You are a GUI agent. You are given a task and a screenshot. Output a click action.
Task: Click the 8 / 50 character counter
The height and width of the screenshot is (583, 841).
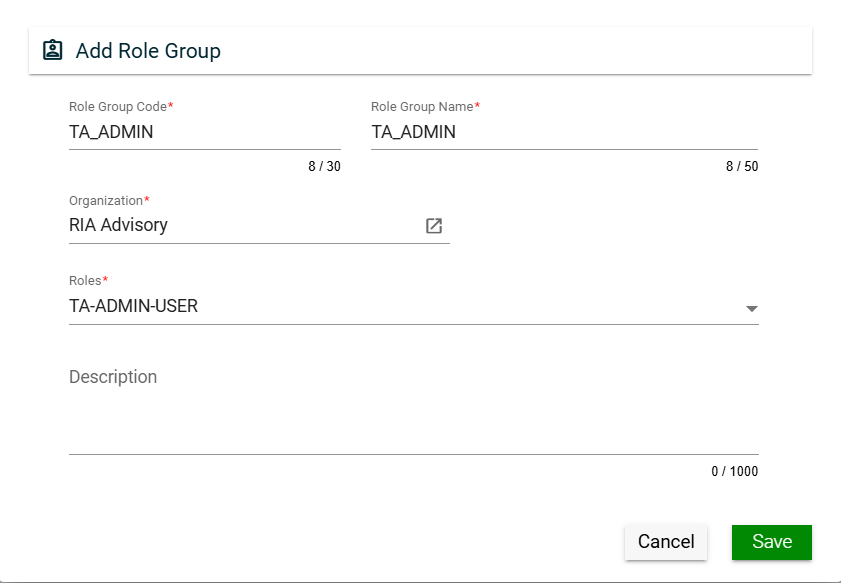point(742,167)
